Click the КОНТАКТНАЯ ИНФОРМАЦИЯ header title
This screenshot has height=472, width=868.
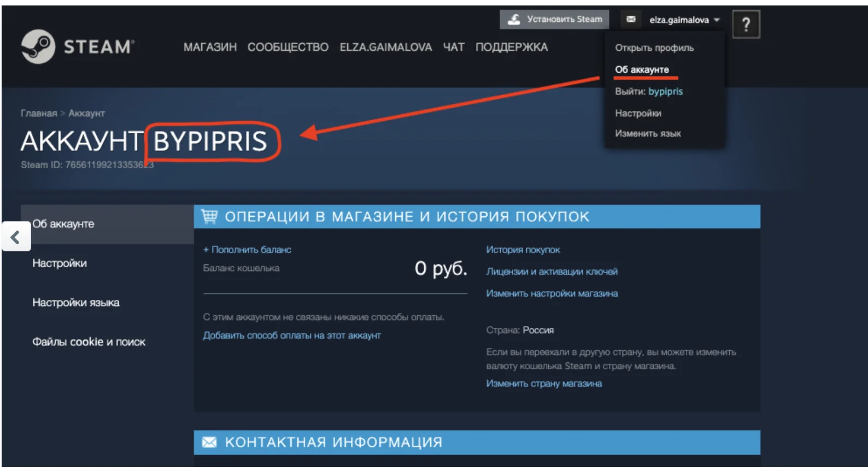[x=333, y=442]
